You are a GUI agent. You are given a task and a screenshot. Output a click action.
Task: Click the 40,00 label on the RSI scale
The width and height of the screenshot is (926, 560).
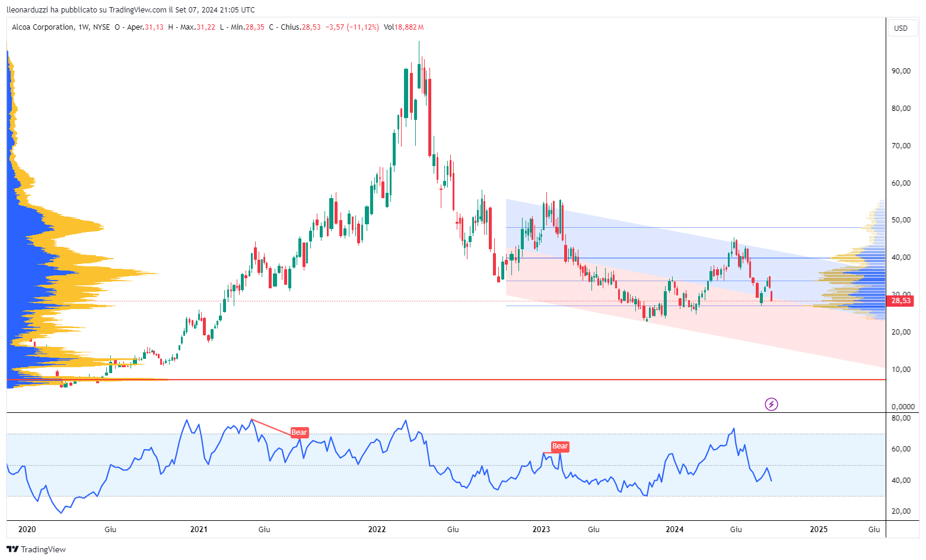tap(901, 481)
